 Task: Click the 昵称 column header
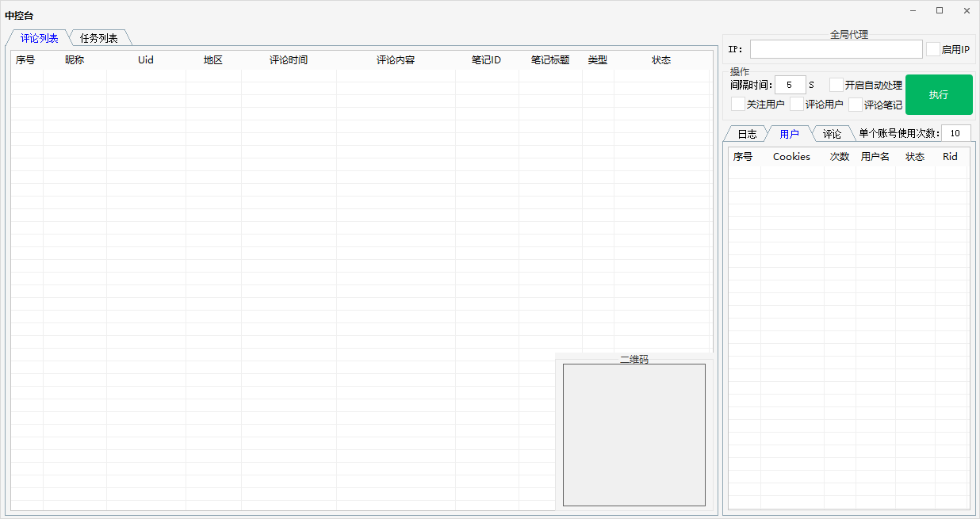click(75, 60)
